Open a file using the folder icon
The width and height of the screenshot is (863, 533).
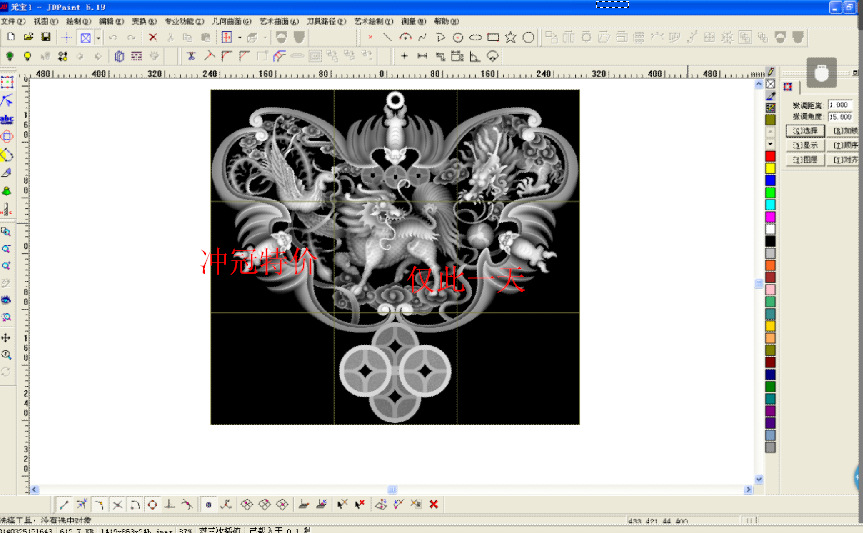click(x=28, y=37)
